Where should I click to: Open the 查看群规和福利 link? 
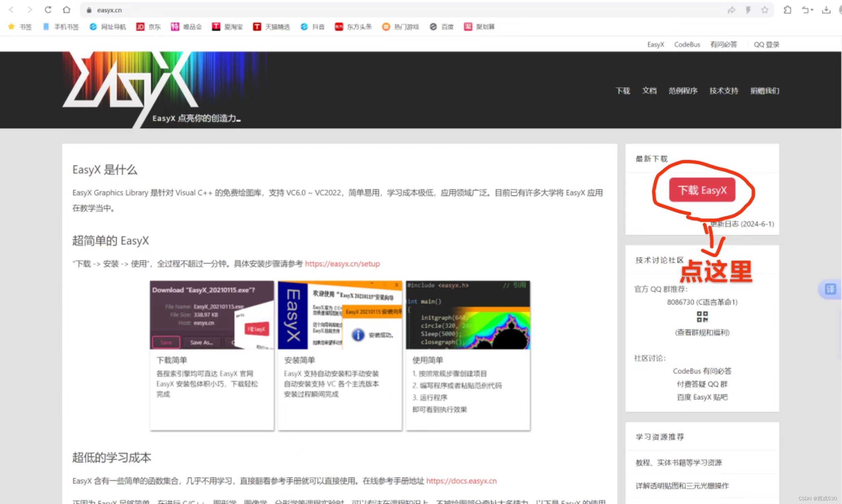tap(702, 333)
